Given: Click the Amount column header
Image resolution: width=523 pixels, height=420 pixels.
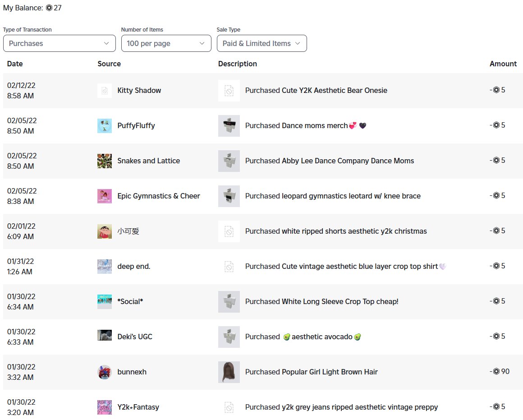Looking at the screenshot, I should 503,64.
